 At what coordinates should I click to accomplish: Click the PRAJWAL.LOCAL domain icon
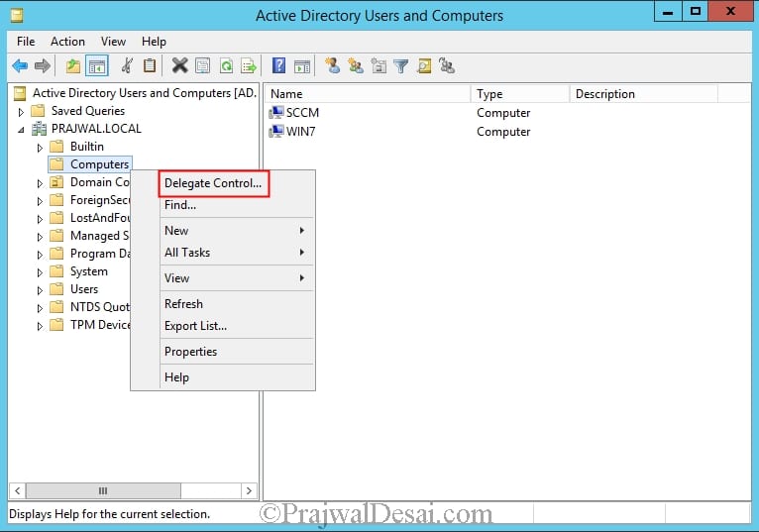coord(39,129)
